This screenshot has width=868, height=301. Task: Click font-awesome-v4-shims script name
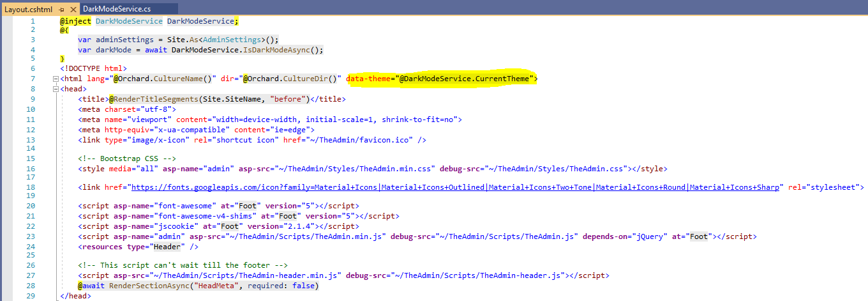pyautogui.click(x=205, y=216)
